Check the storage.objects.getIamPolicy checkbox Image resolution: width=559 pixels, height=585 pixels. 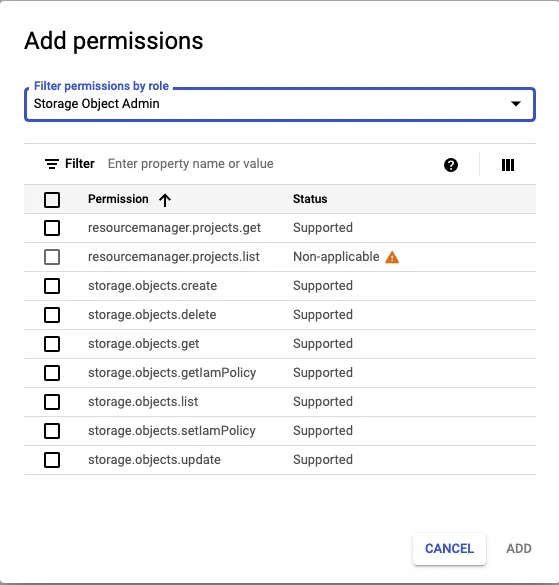click(52, 373)
